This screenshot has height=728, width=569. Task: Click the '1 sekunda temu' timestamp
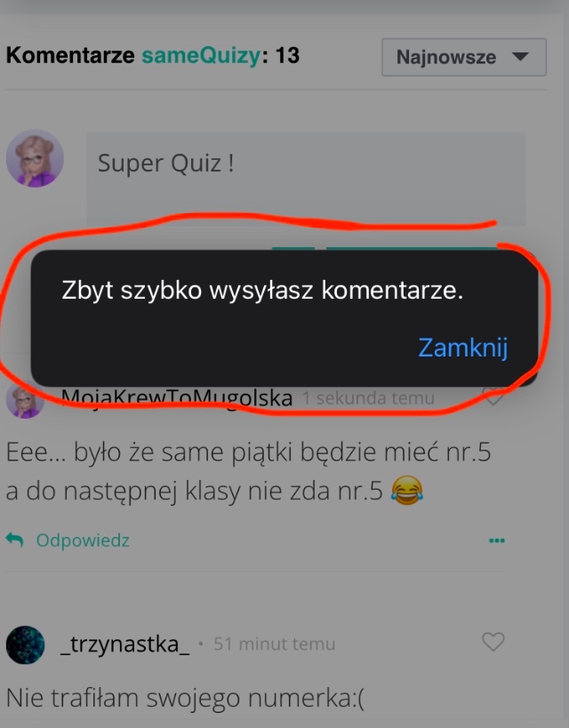coord(368,398)
